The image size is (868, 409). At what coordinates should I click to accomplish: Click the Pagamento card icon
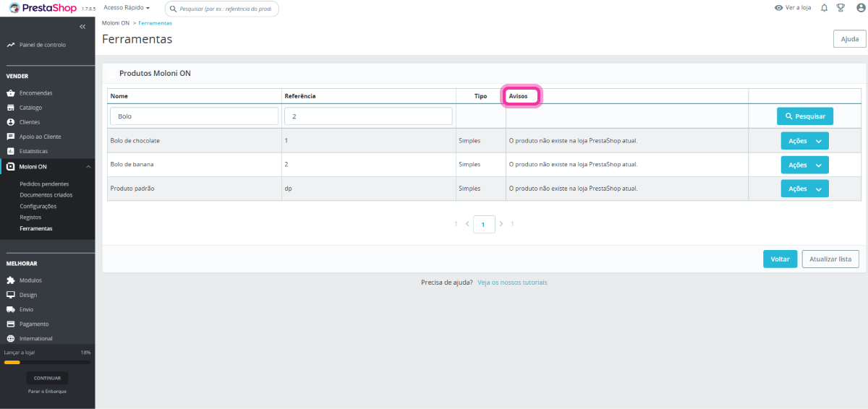(x=11, y=324)
